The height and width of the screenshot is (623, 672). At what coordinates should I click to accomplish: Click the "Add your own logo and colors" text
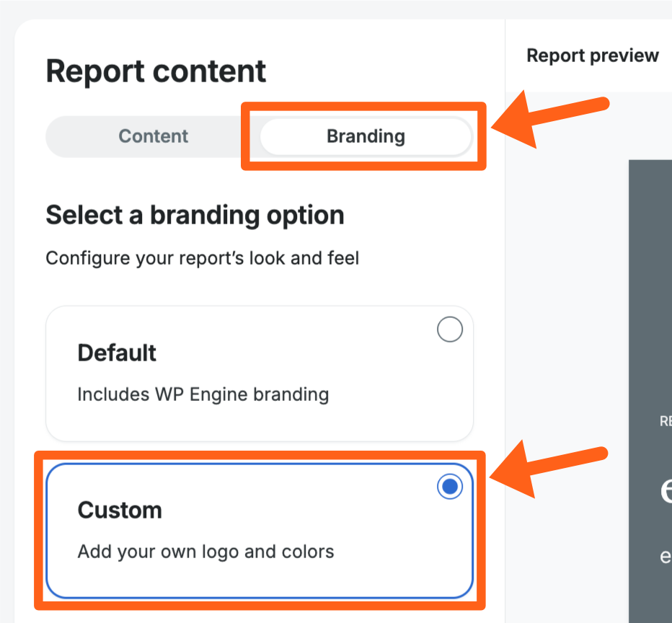tap(205, 552)
